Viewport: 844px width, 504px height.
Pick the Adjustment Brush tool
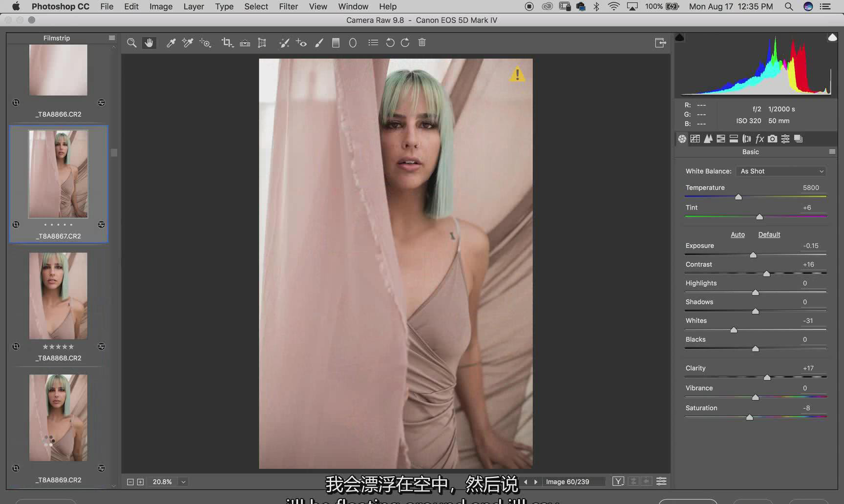coord(319,43)
